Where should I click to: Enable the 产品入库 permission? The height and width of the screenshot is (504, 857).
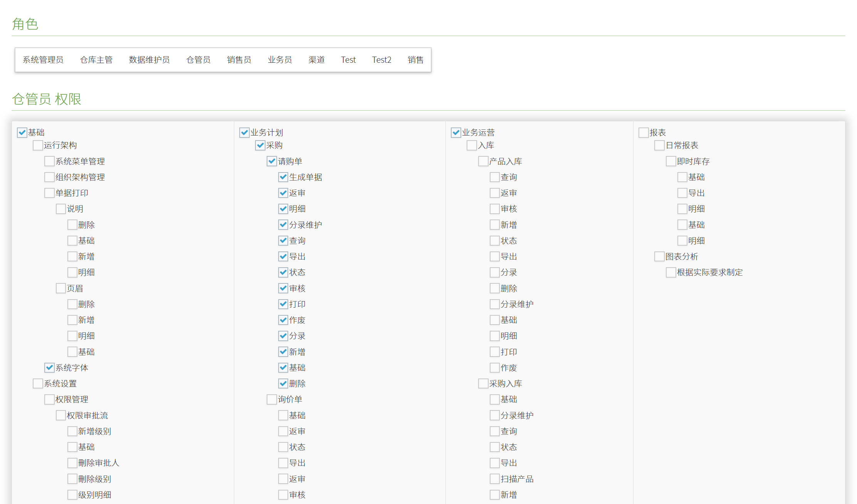pos(484,161)
